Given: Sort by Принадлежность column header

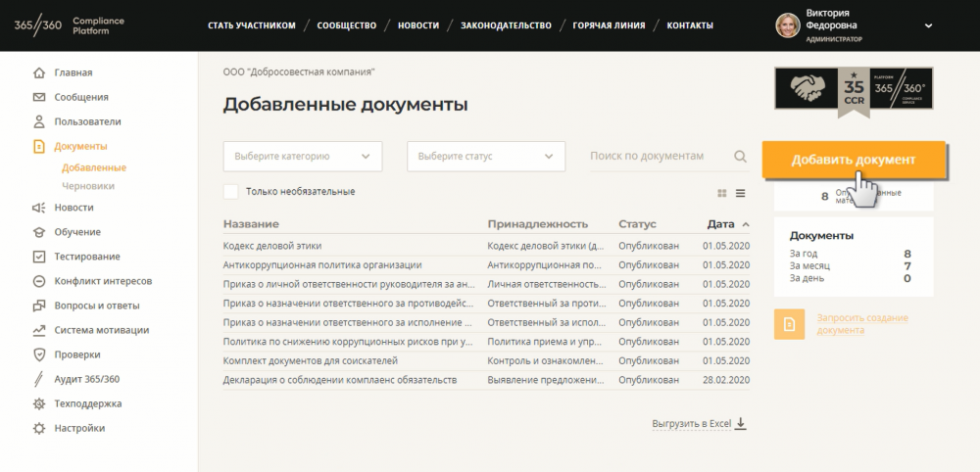Looking at the screenshot, I should (537, 224).
